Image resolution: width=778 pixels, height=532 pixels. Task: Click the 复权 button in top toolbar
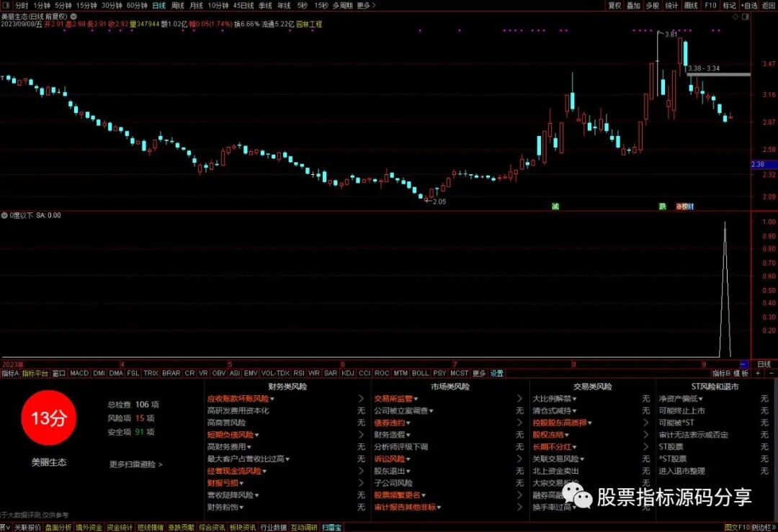pos(614,6)
